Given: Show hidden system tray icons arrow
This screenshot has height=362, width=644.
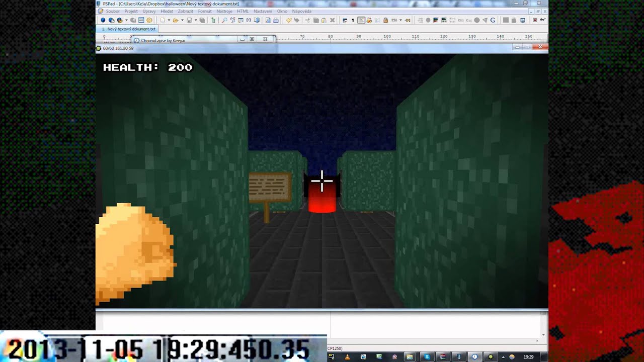Looking at the screenshot, I should click(503, 357).
